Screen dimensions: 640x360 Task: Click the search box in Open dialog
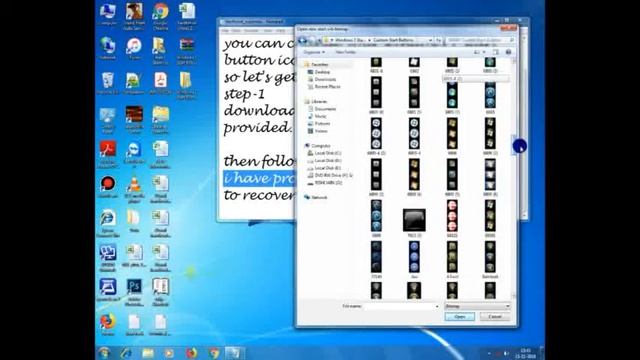(480, 40)
